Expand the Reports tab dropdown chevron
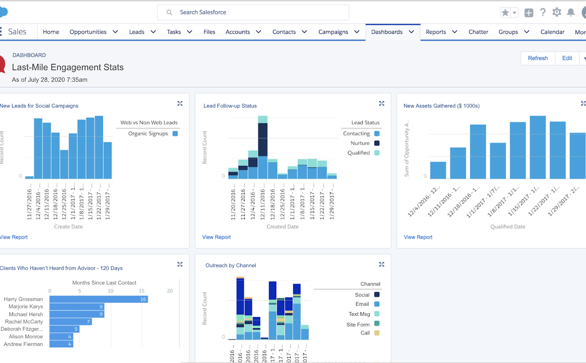 pyautogui.click(x=454, y=32)
